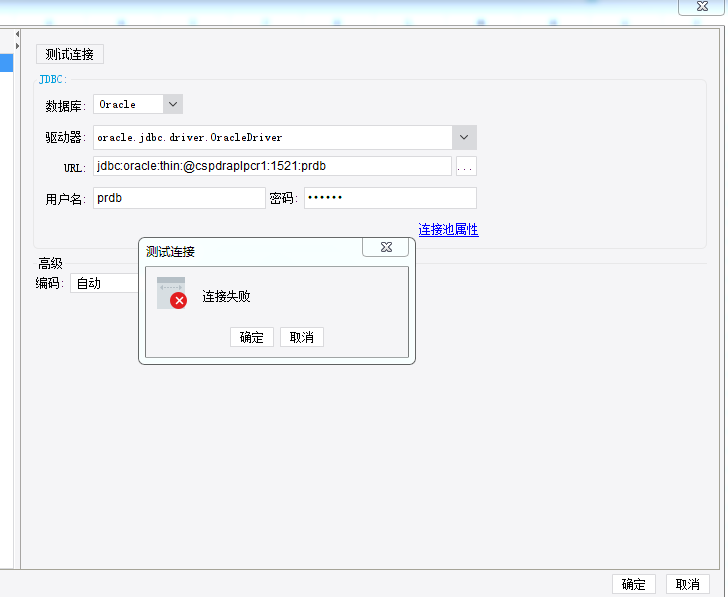Click the main window 确定 button at the bottom
The height and width of the screenshot is (597, 728).
(634, 584)
